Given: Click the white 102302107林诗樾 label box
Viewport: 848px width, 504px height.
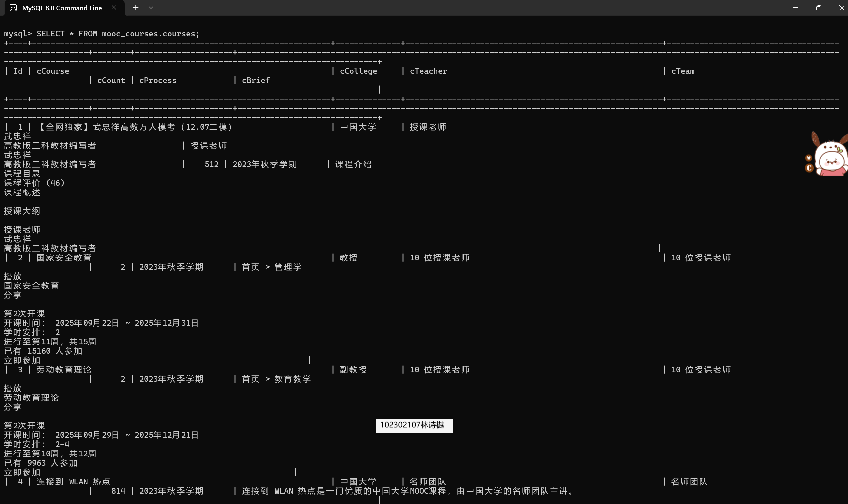Looking at the screenshot, I should (414, 425).
